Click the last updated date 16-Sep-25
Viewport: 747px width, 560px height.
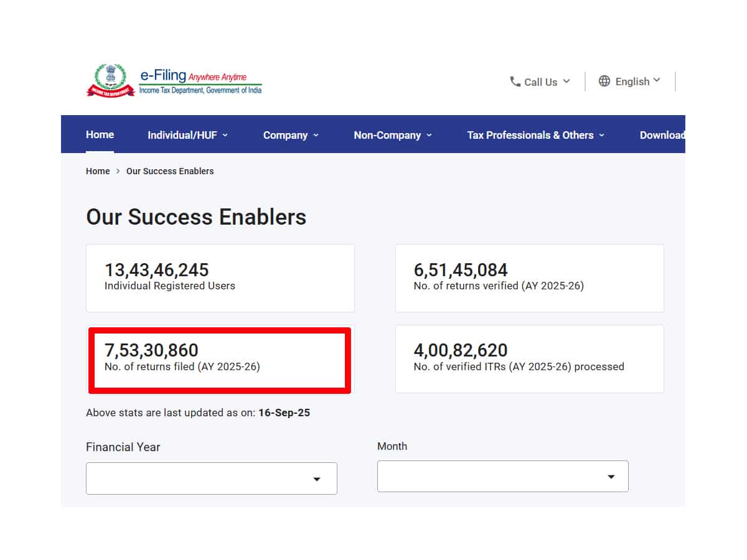click(284, 413)
